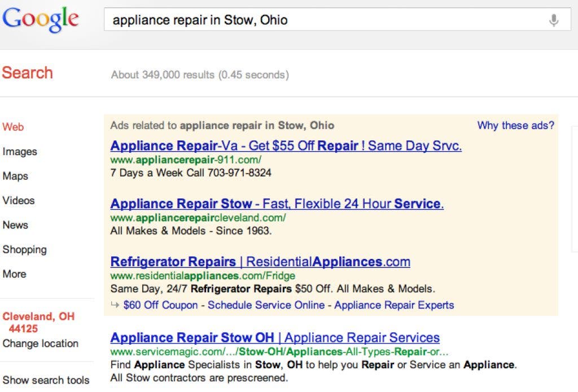This screenshot has width=578, height=392.
Task: Open Refrigerator Repairs ResidentialAppliances.com ad
Action: [260, 262]
